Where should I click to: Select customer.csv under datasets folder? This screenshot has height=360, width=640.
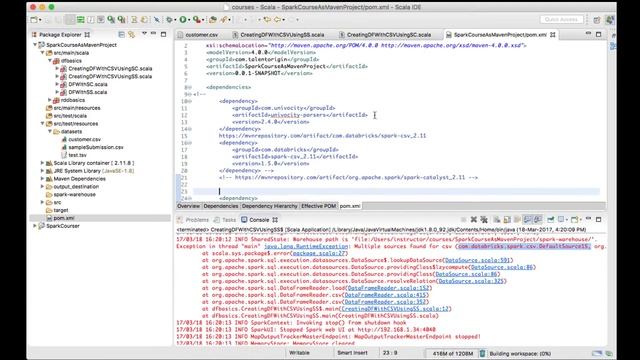click(x=84, y=140)
